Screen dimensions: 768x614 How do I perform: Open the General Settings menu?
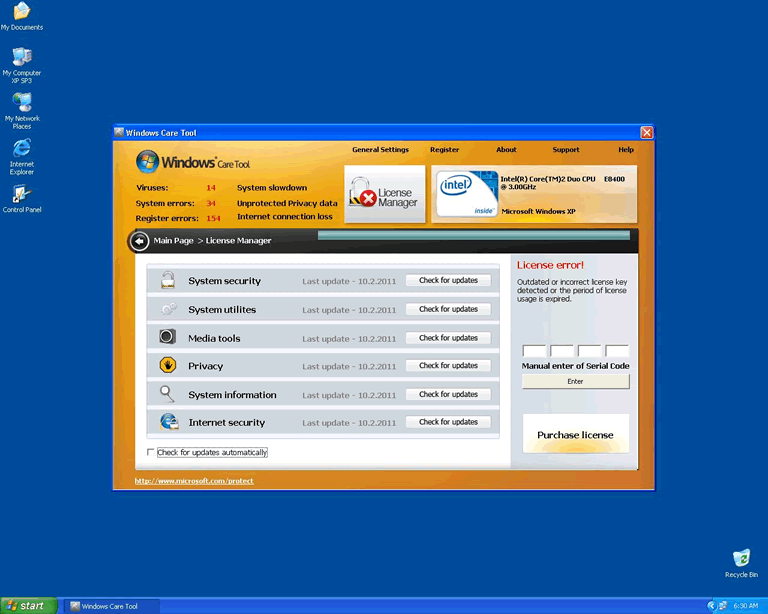click(x=380, y=150)
